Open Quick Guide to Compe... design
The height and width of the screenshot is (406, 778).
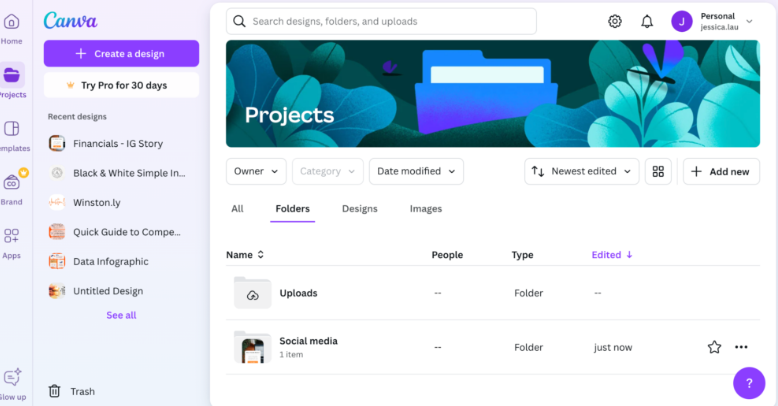click(x=115, y=232)
